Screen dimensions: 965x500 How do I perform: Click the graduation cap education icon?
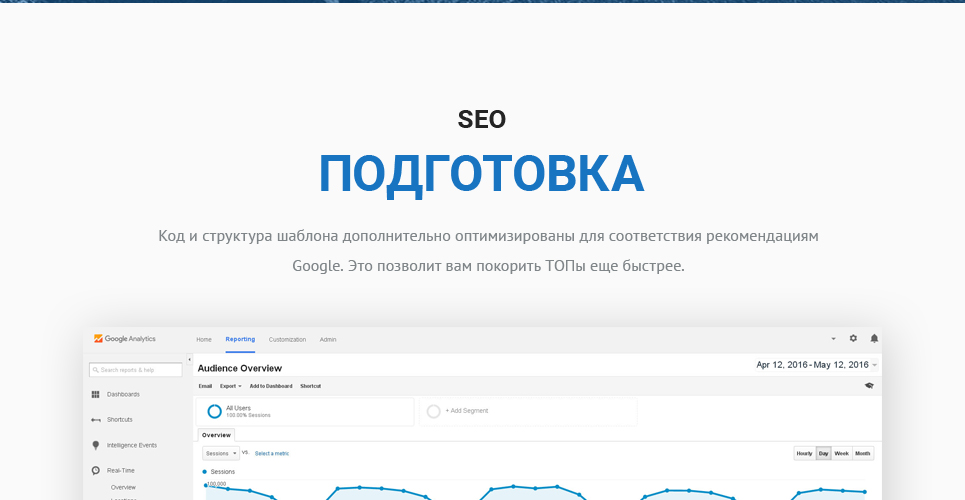869,385
